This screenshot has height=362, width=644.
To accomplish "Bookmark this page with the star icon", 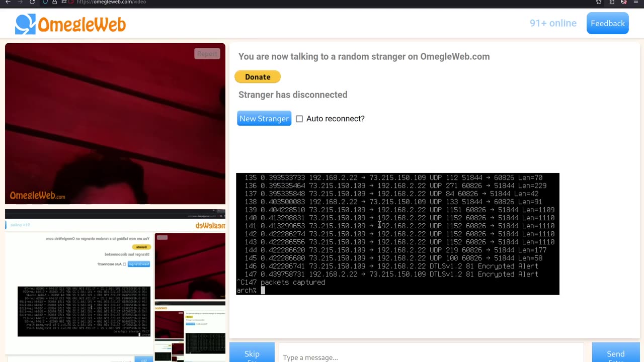I will (x=599, y=2).
